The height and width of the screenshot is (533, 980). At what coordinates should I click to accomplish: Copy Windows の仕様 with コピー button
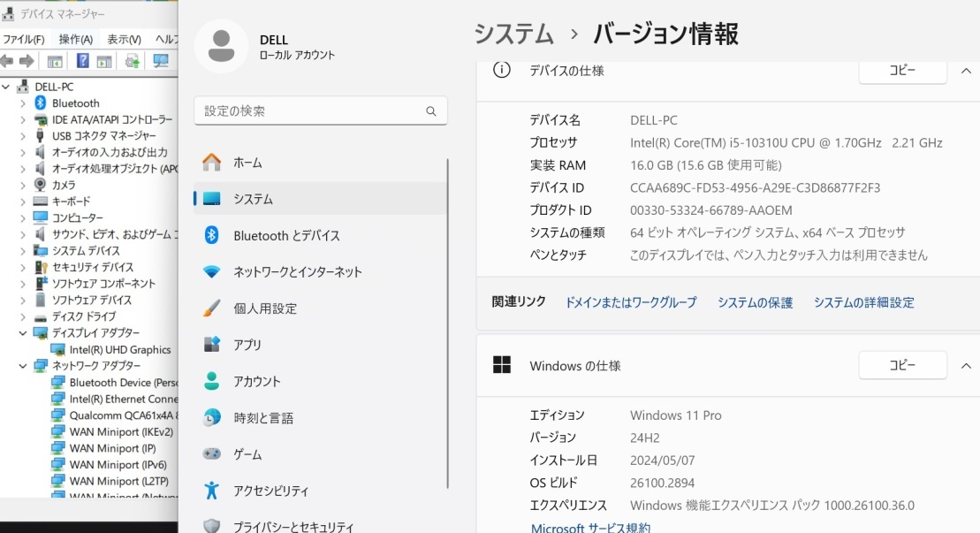point(902,365)
